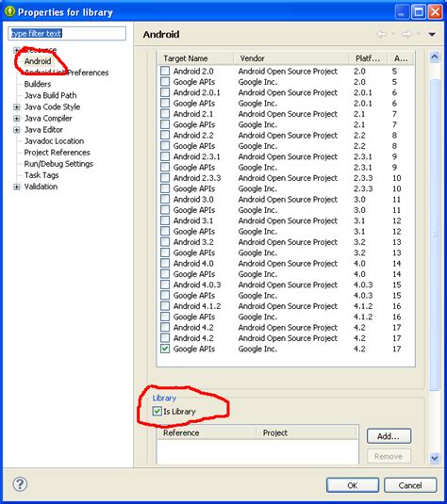Open Java Build Path settings
Viewport: 447px width, 504px height.
51,95
